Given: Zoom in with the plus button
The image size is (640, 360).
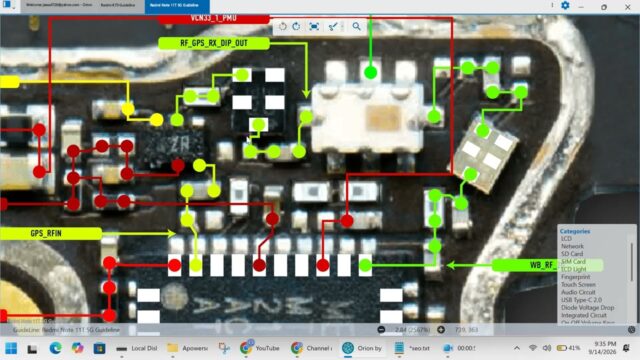Looking at the screenshot, I should pos(441,329).
